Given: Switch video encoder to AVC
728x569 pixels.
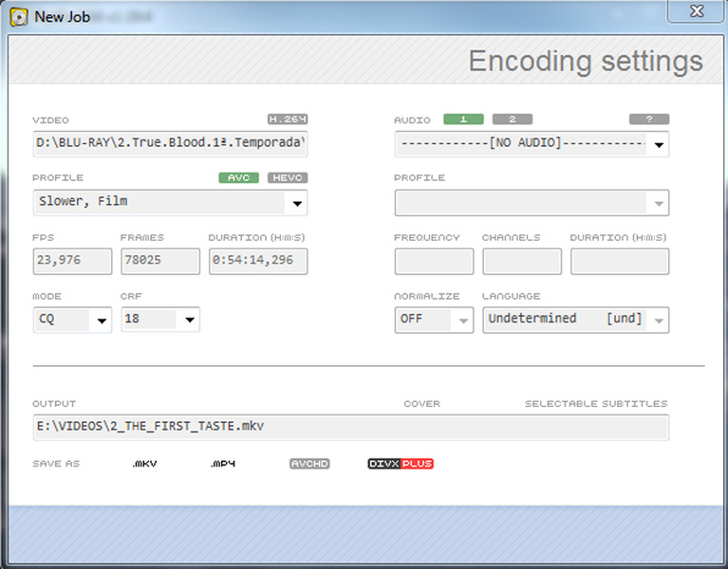Looking at the screenshot, I should 238,177.
